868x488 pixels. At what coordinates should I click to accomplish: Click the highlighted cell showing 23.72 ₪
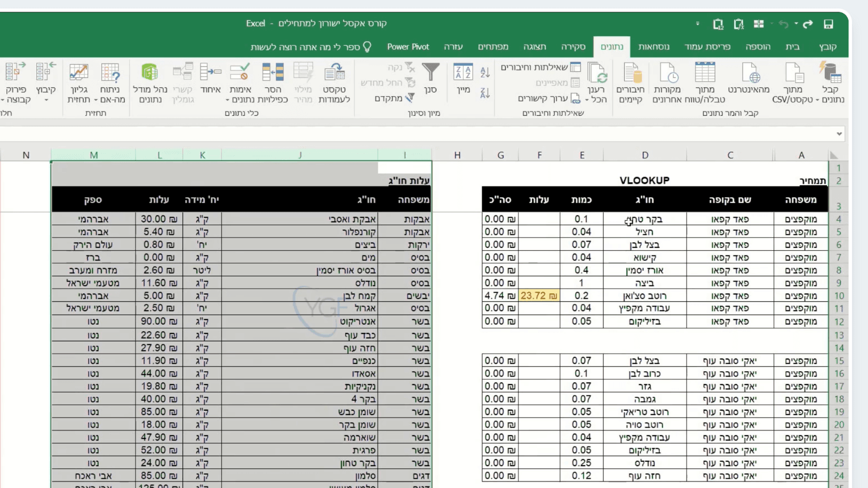(539, 295)
